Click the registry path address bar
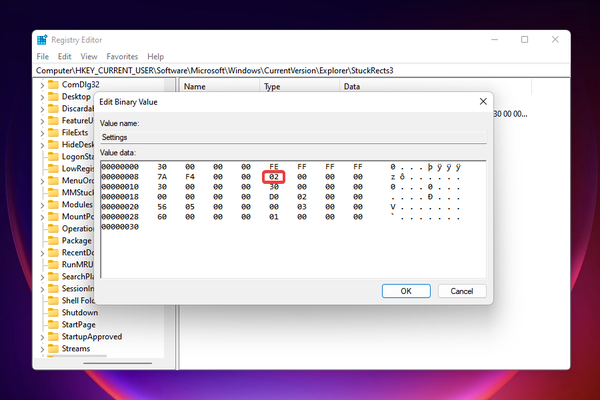This screenshot has height=400, width=600. coord(301,70)
